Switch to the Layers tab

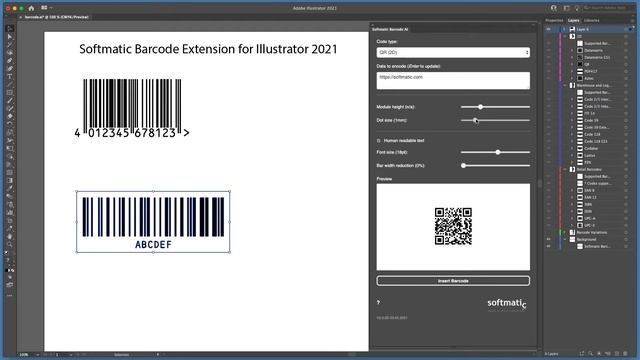tap(573, 20)
